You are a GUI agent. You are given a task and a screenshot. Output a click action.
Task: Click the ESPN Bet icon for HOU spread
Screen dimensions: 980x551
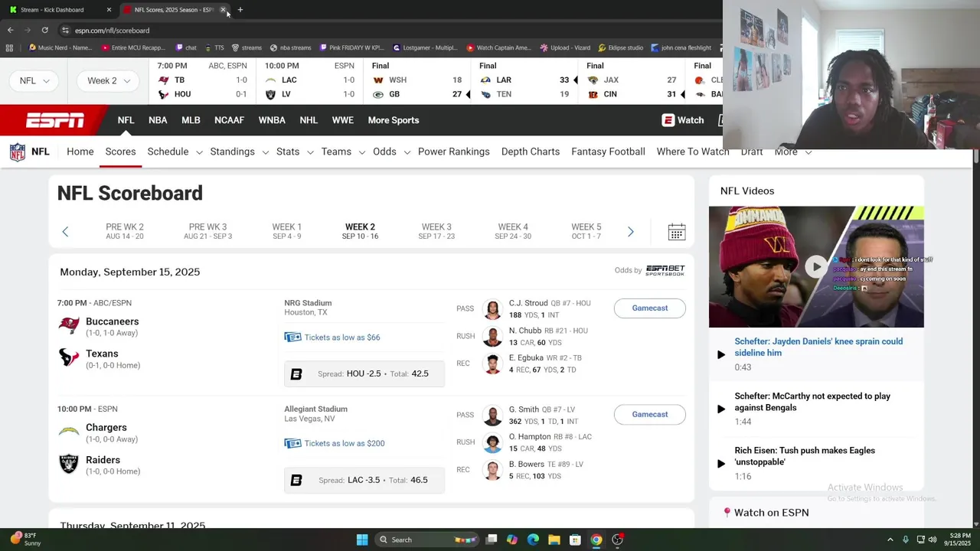(296, 374)
